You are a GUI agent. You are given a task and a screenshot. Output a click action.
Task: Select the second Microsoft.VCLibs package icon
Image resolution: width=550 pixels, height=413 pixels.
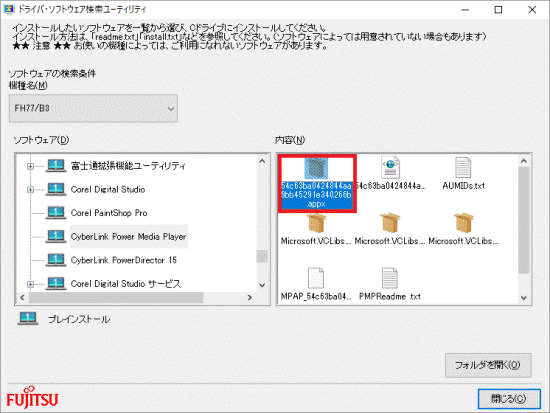(390, 223)
